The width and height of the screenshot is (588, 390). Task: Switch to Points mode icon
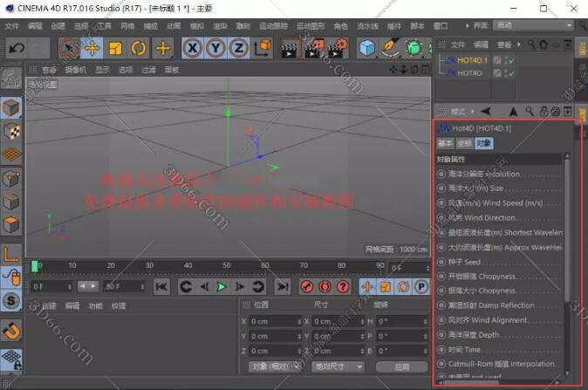point(11,179)
